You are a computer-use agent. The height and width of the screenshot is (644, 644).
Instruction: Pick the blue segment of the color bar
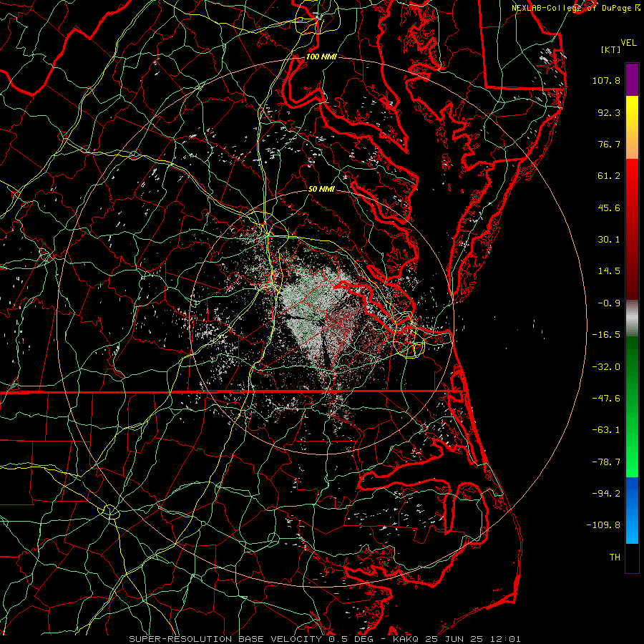[632, 510]
